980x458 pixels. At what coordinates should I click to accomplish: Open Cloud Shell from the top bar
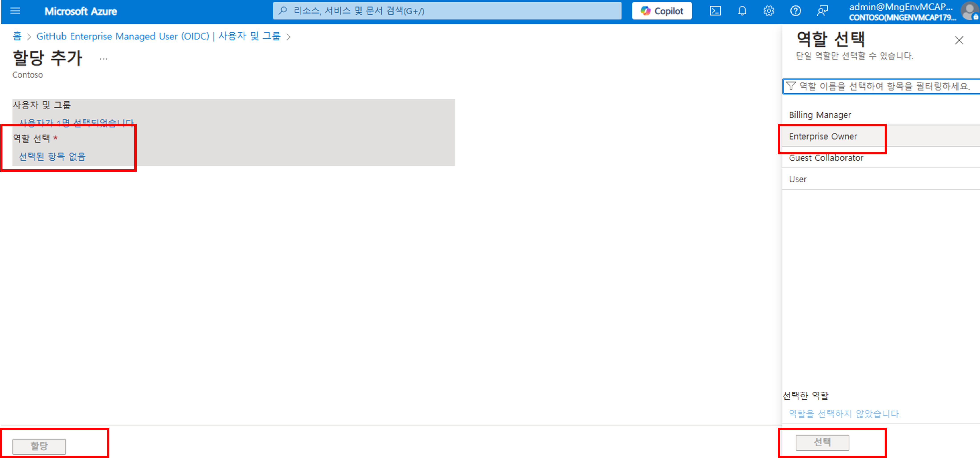coord(715,11)
